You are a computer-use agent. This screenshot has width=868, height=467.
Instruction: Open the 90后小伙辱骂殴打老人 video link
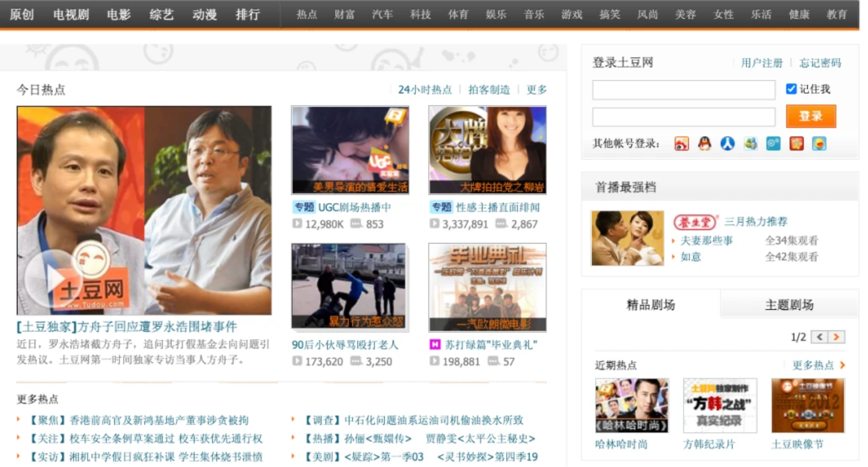click(x=345, y=344)
